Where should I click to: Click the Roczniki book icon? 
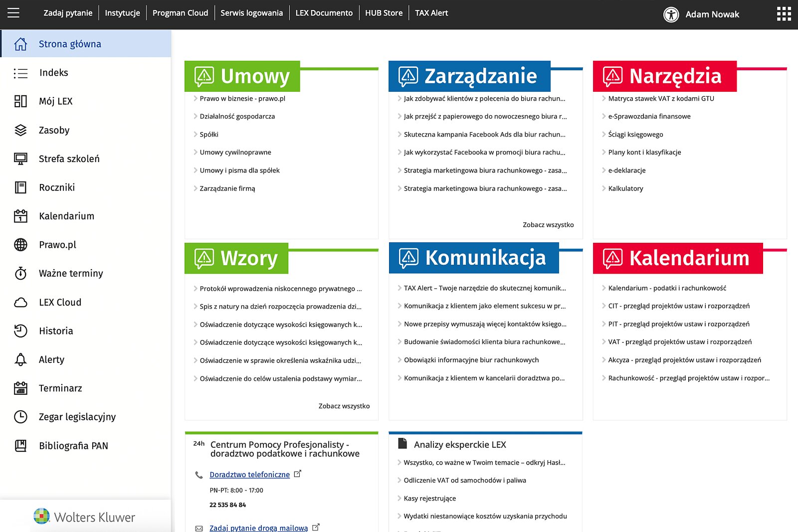(20, 187)
